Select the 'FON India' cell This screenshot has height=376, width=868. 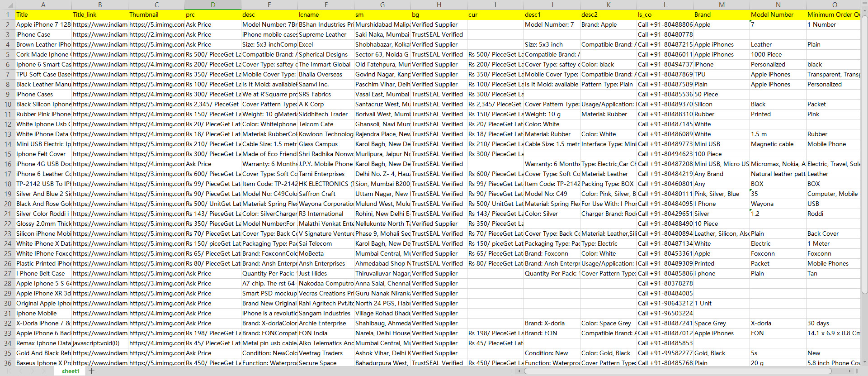point(326,333)
